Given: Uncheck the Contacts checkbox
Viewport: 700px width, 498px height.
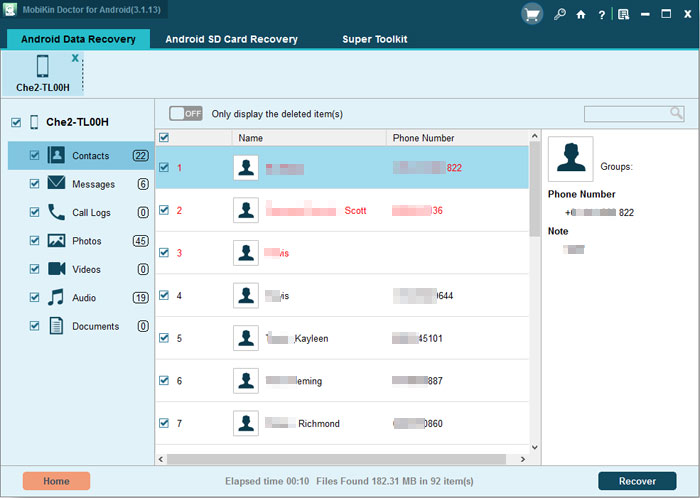Looking at the screenshot, I should (x=34, y=155).
